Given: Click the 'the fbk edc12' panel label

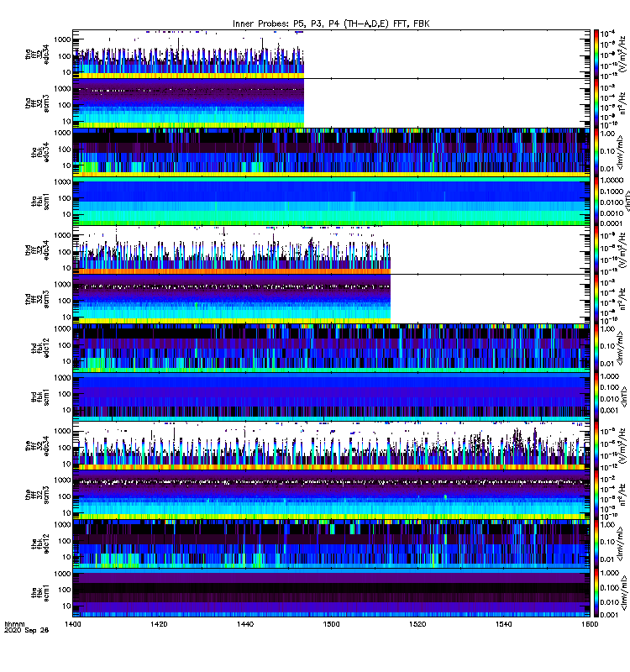Looking at the screenshot, I should click(x=40, y=543).
